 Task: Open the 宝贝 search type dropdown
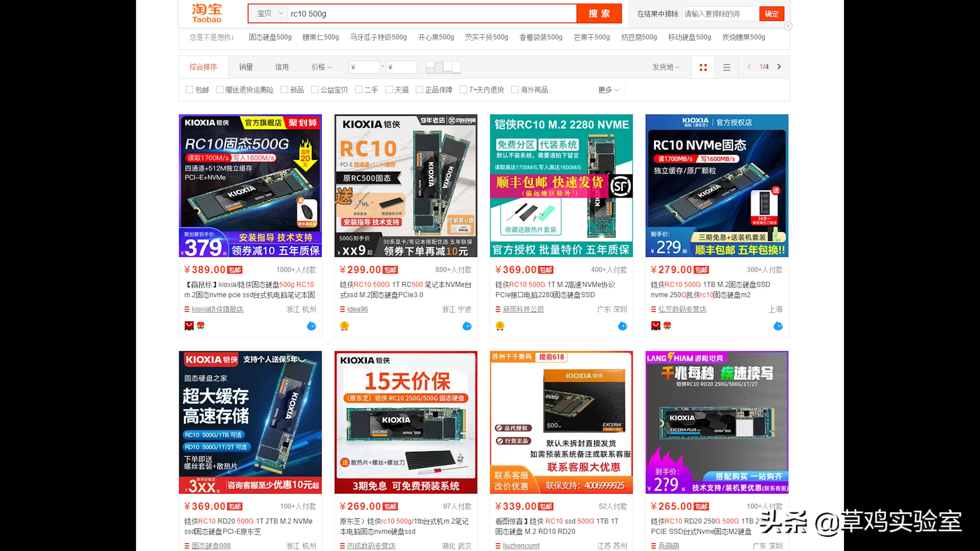(268, 14)
